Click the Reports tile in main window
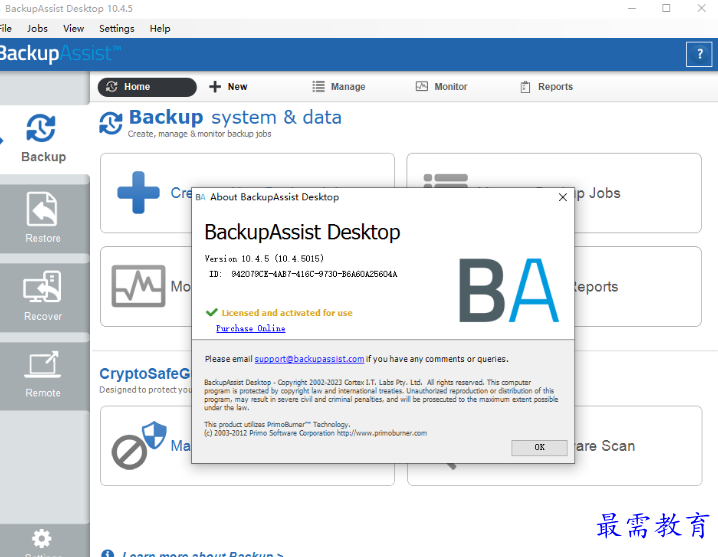The width and height of the screenshot is (718, 557). [x=637, y=286]
